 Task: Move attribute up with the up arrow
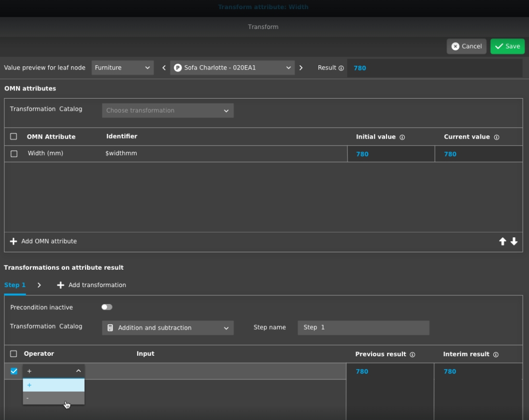[502, 242]
